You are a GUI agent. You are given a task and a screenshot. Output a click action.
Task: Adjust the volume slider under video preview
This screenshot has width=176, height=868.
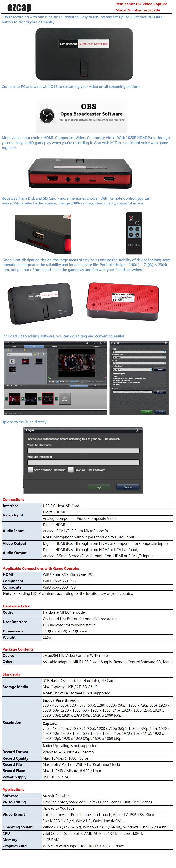tap(75, 381)
